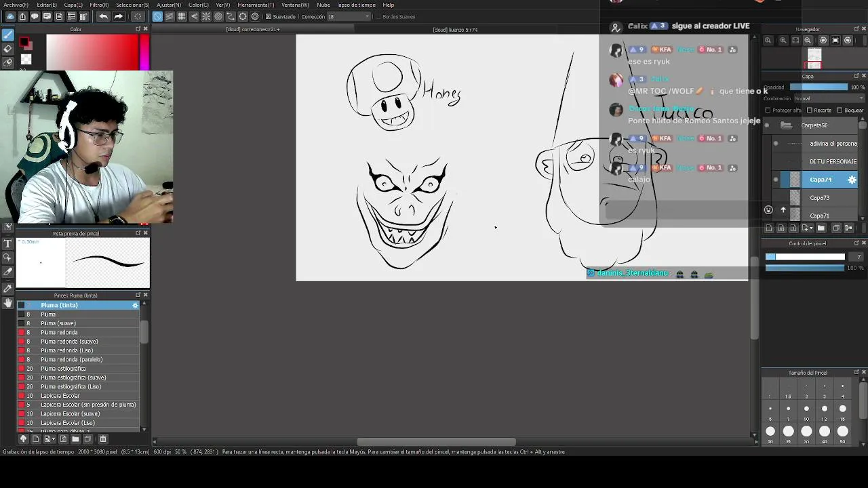Undock the Control del pincel panel

tap(856, 243)
